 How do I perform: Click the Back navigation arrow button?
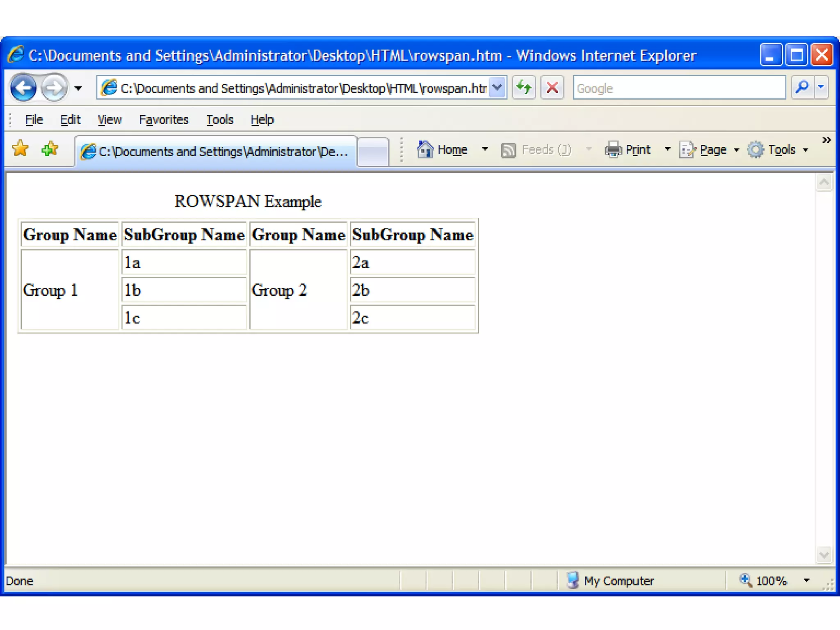click(23, 87)
